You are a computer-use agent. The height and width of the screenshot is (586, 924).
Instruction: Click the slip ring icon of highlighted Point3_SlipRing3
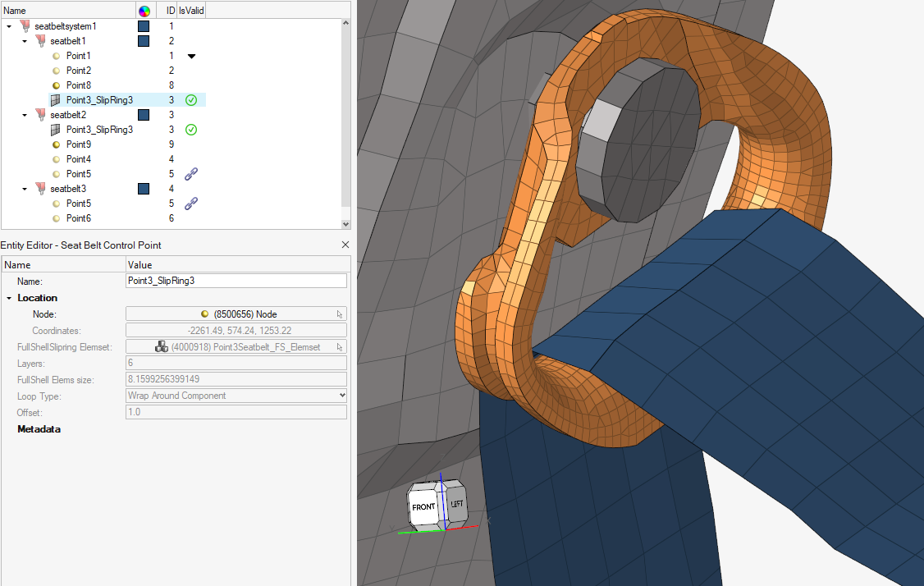pos(56,100)
